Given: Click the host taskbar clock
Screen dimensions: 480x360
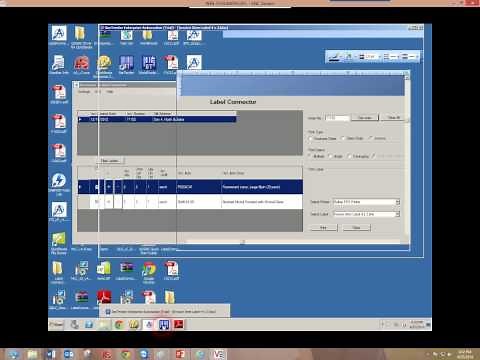Looking at the screenshot, I should point(465,354).
